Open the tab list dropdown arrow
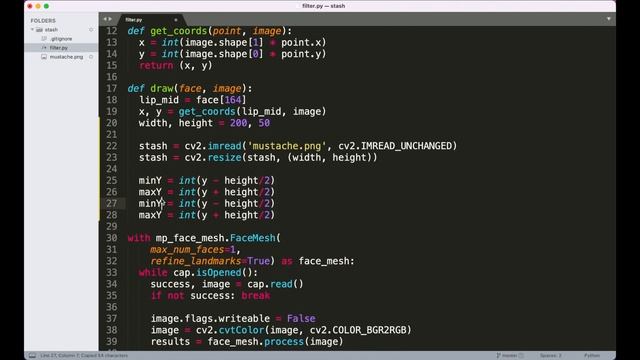Image resolution: width=640 pixels, height=360 pixels. click(x=609, y=19)
